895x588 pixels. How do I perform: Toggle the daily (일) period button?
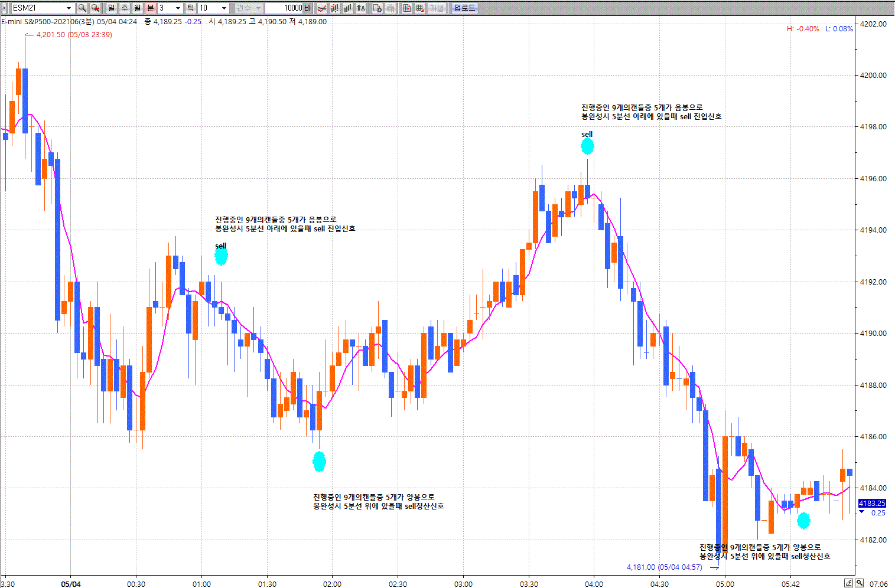point(112,8)
